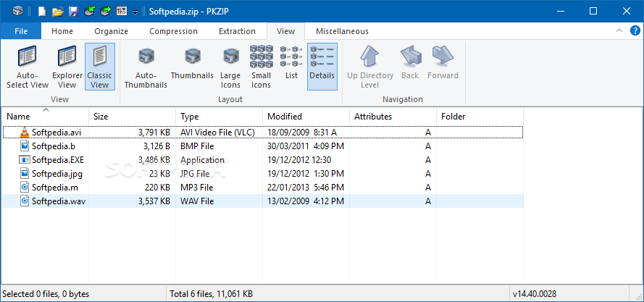The image size is (644, 302).
Task: Click the audio icon of Softpedia.wav
Action: click(x=25, y=201)
